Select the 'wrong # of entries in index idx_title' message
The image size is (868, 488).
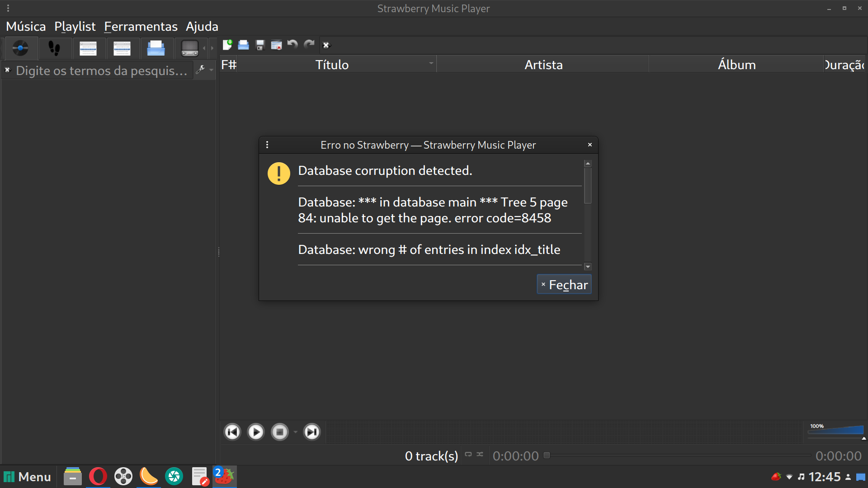click(x=429, y=249)
